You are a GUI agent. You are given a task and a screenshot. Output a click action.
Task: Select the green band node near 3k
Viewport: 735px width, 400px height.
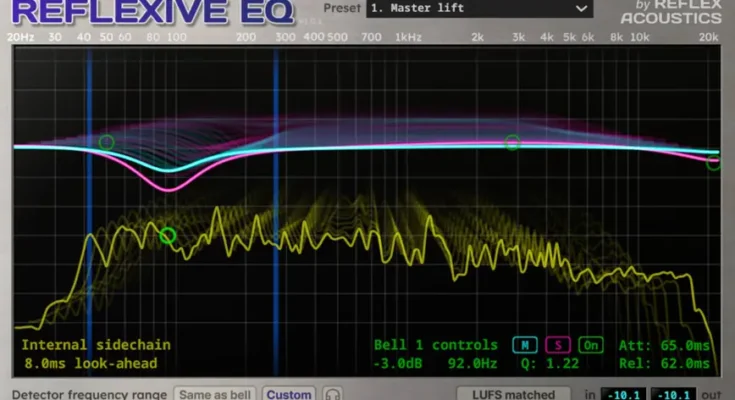[x=512, y=142]
